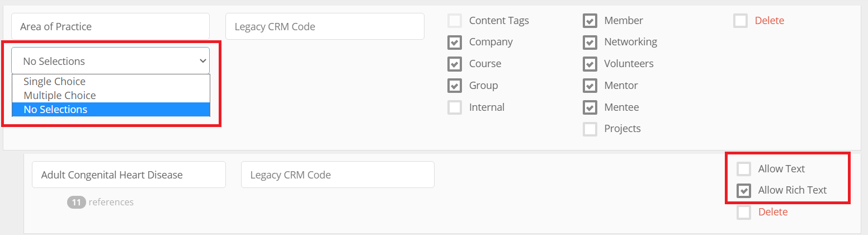Image resolution: width=868 pixels, height=235 pixels.
Task: Toggle the Mentor checkbox
Action: (590, 86)
